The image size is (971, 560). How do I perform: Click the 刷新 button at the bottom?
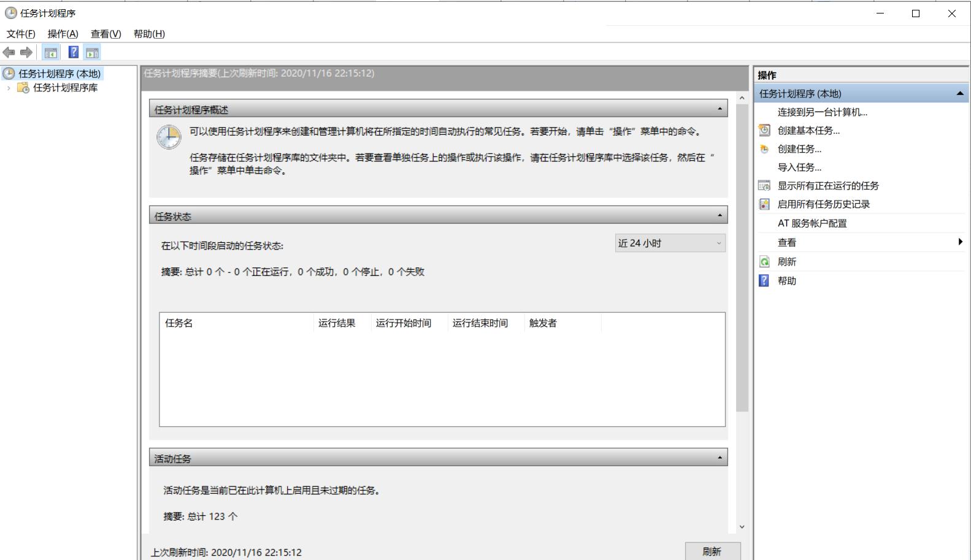click(x=712, y=551)
